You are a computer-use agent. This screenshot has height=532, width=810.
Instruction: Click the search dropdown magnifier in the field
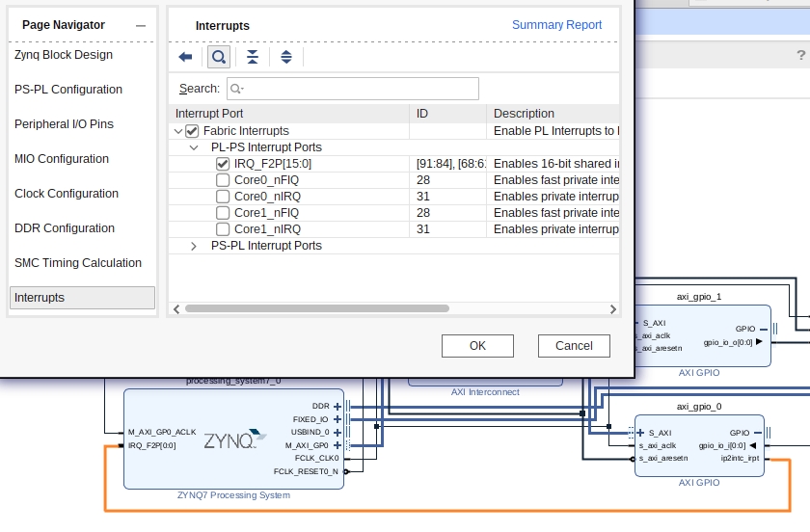coord(236,89)
